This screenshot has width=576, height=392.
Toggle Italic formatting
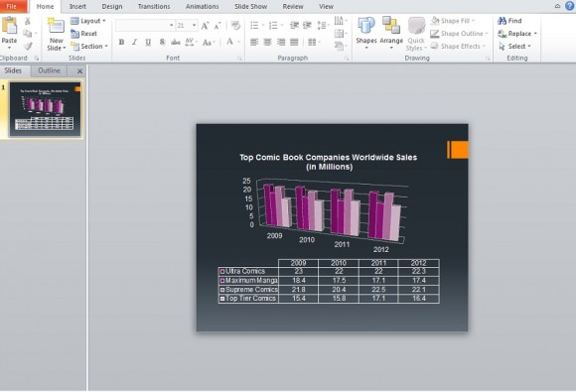click(135, 43)
